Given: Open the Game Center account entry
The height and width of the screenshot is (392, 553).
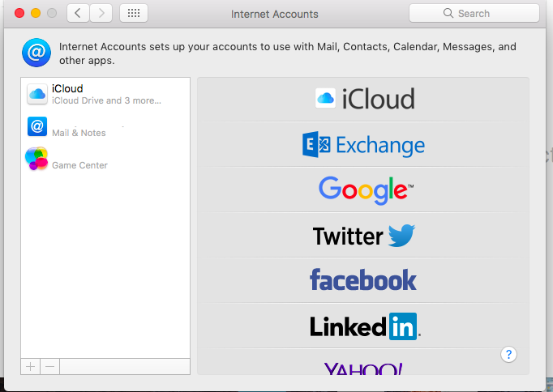Looking at the screenshot, I should click(x=105, y=160).
